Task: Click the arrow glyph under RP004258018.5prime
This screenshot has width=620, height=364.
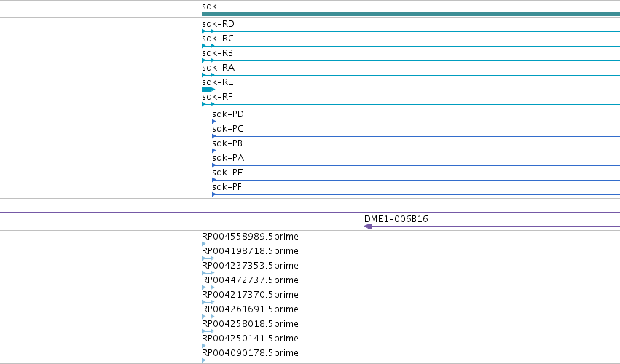Action: click(x=208, y=331)
